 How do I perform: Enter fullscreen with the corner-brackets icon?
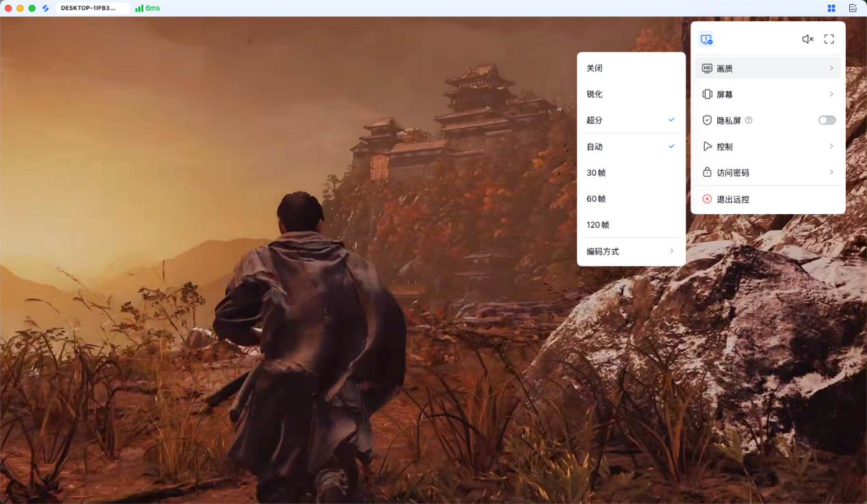(829, 40)
